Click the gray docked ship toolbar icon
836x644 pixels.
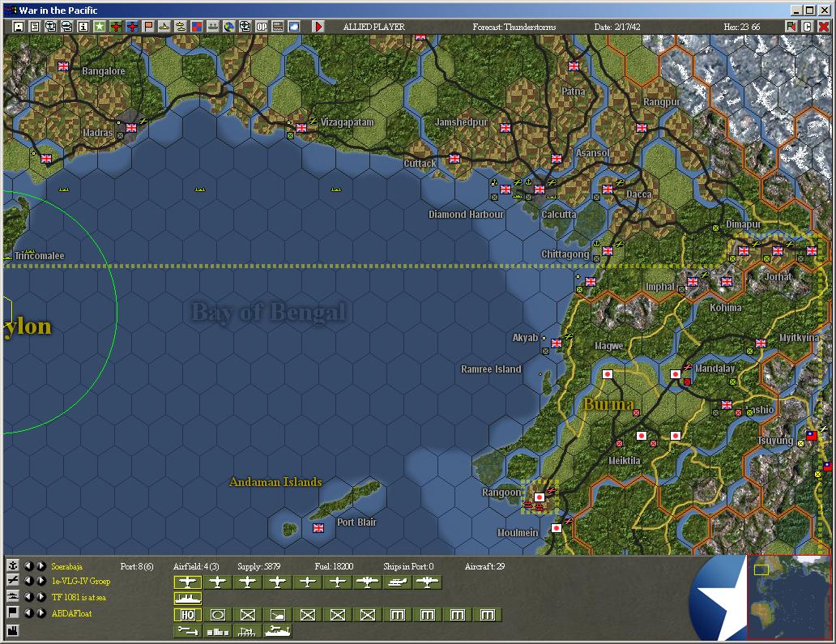[x=213, y=26]
